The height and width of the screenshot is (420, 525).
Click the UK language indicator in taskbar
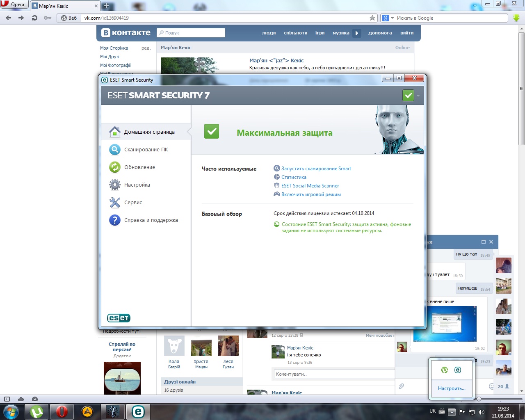pyautogui.click(x=433, y=411)
